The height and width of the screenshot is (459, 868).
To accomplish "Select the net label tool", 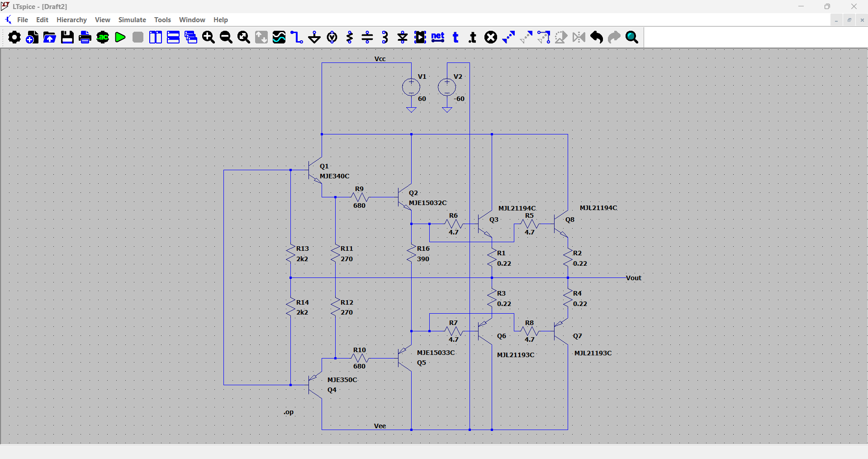I will pyautogui.click(x=438, y=37).
